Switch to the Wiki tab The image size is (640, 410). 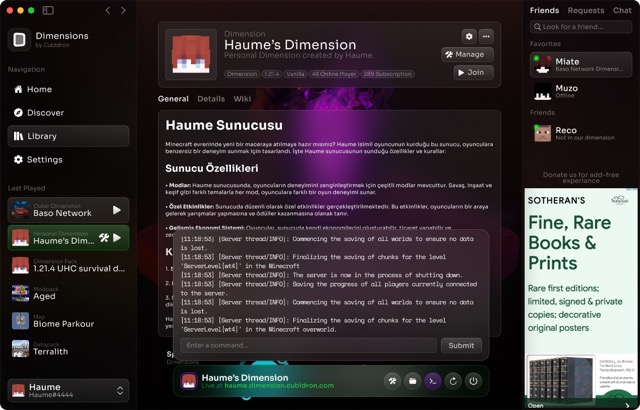(x=242, y=99)
